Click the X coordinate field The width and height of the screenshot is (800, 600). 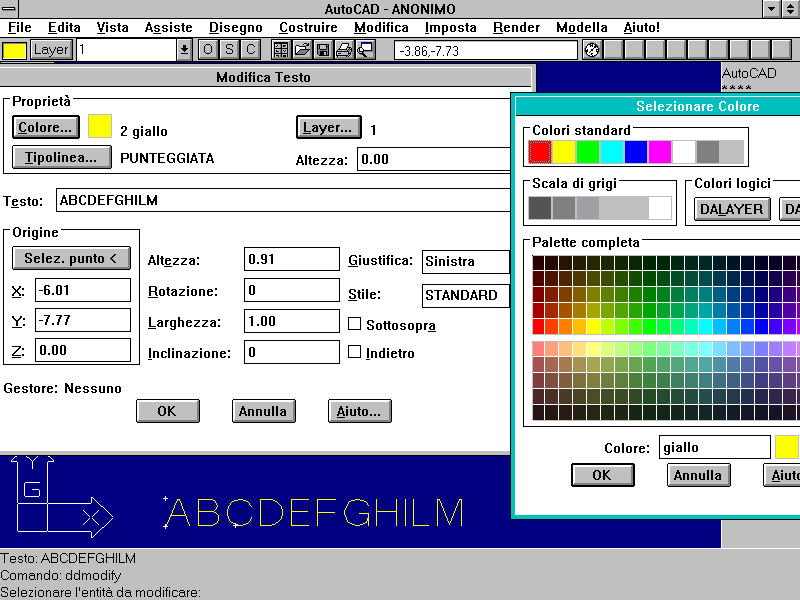[x=83, y=290]
